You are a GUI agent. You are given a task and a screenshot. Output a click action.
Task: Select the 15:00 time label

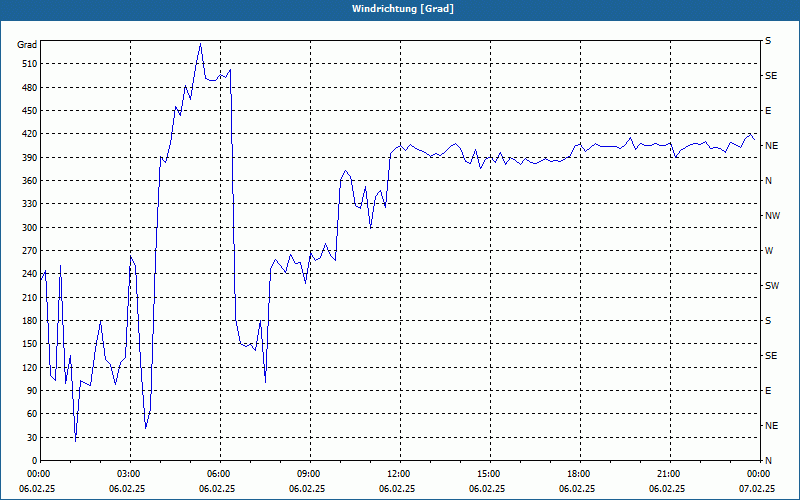[x=487, y=474]
